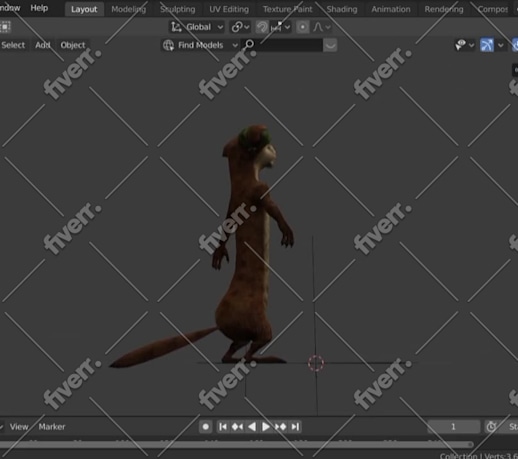Jump to the next keyframe

point(280,427)
